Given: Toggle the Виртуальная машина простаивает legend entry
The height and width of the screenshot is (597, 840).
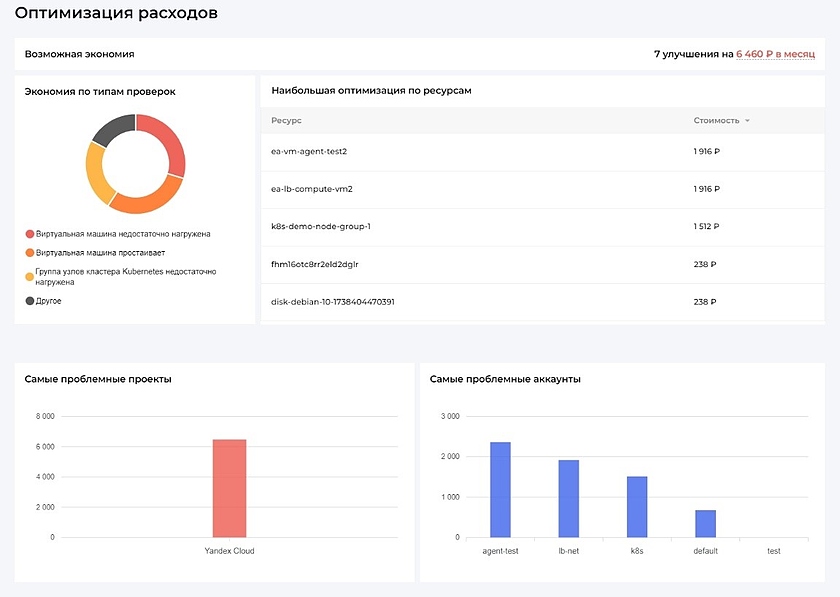Looking at the screenshot, I should click(100, 253).
